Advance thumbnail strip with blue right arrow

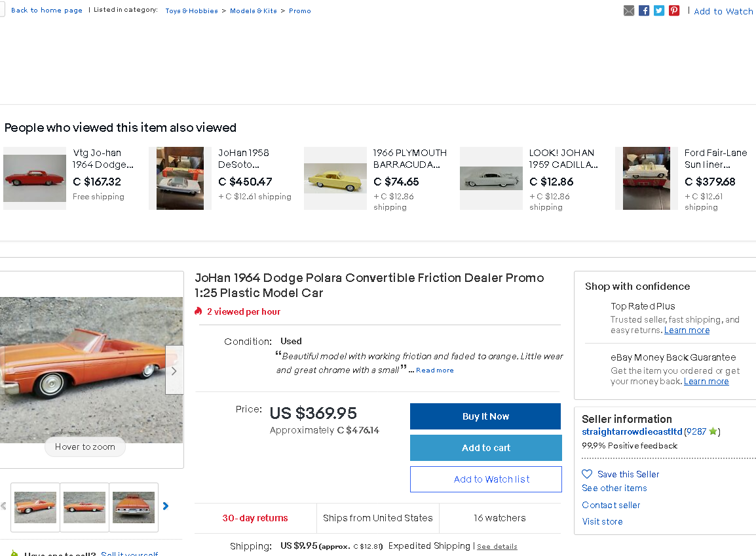(166, 506)
